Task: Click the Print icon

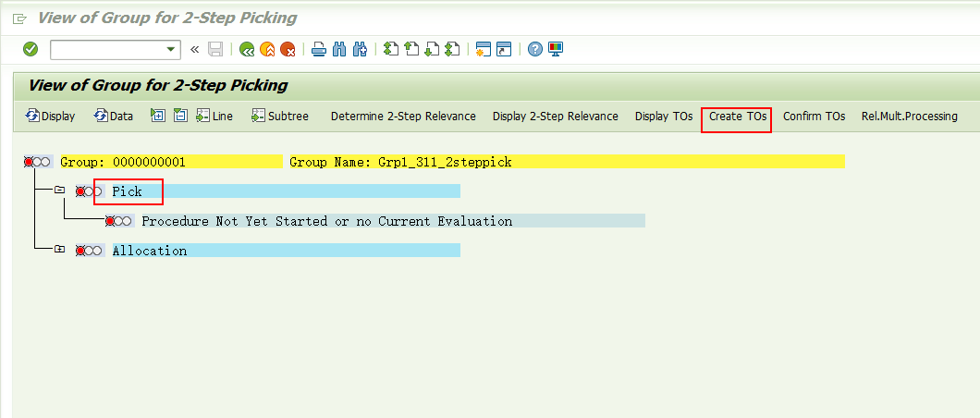Action: 319,49
